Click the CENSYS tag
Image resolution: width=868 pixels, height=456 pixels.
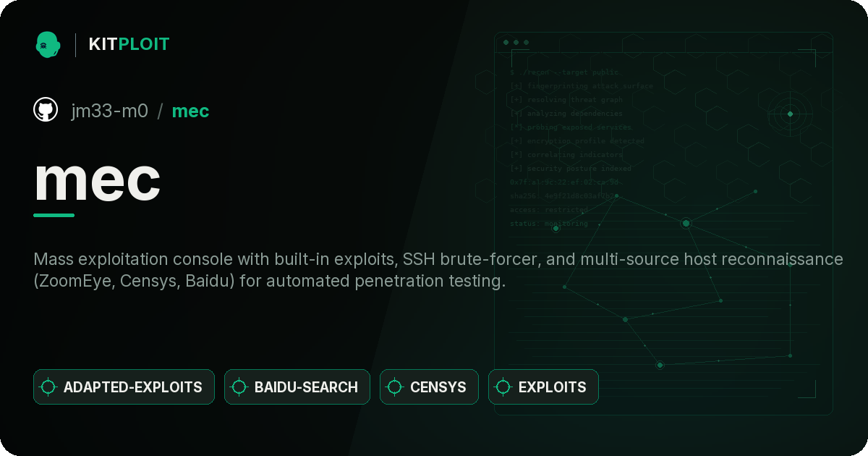pyautogui.click(x=429, y=387)
